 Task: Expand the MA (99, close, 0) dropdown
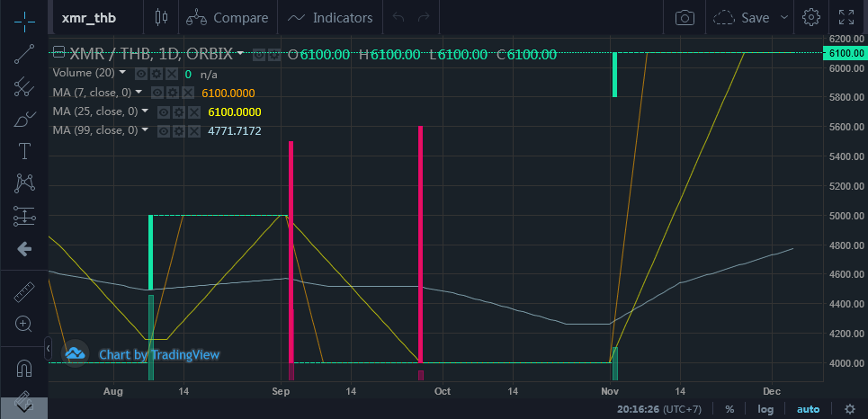145,130
